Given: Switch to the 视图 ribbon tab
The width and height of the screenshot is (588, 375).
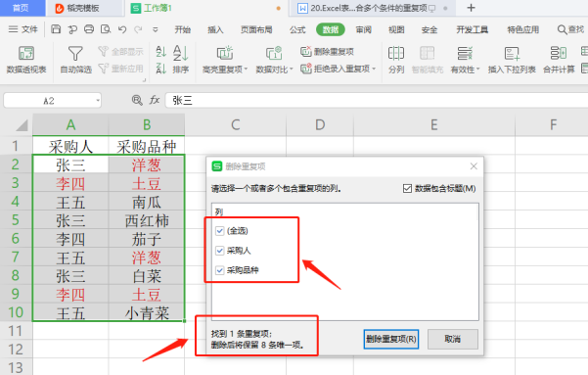Looking at the screenshot, I should (x=396, y=29).
